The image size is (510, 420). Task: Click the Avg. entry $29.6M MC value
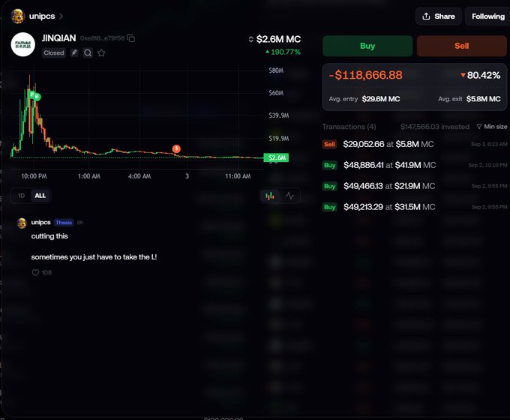381,99
